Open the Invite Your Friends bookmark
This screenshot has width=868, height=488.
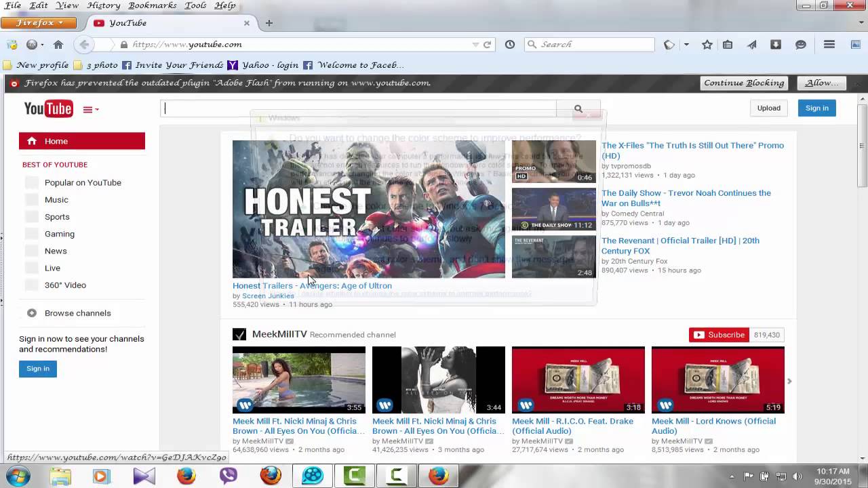pyautogui.click(x=172, y=65)
